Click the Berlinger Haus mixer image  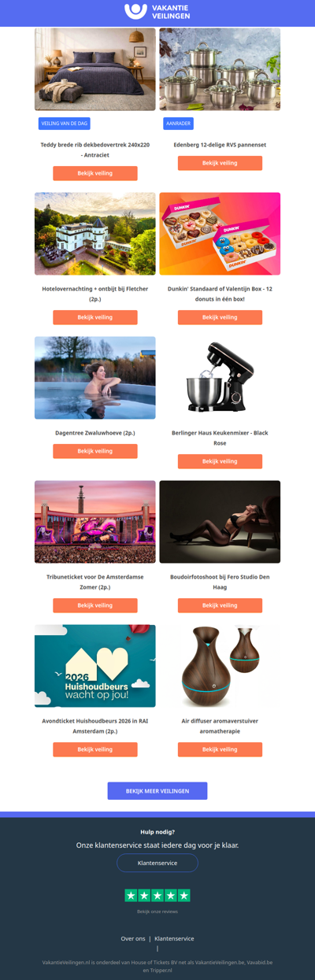[x=220, y=378]
